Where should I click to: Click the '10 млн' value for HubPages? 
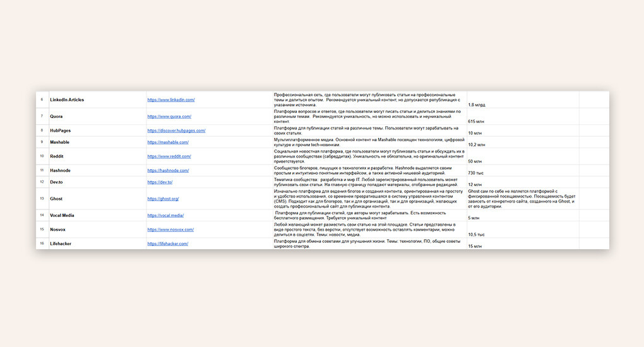523,131
